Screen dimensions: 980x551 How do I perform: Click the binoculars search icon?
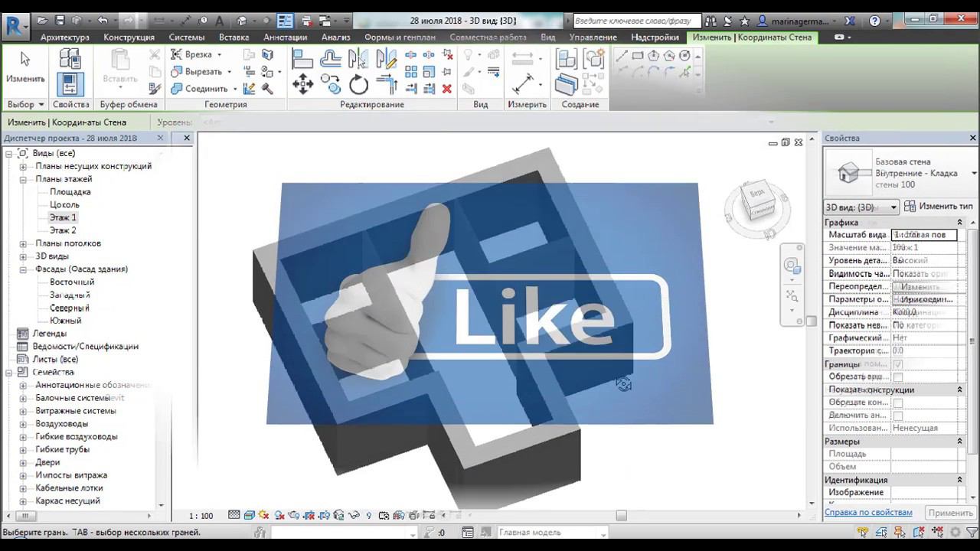coord(711,21)
